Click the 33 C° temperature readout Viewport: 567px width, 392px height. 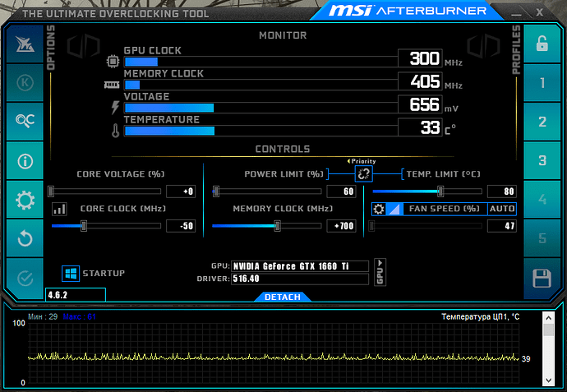(420, 127)
